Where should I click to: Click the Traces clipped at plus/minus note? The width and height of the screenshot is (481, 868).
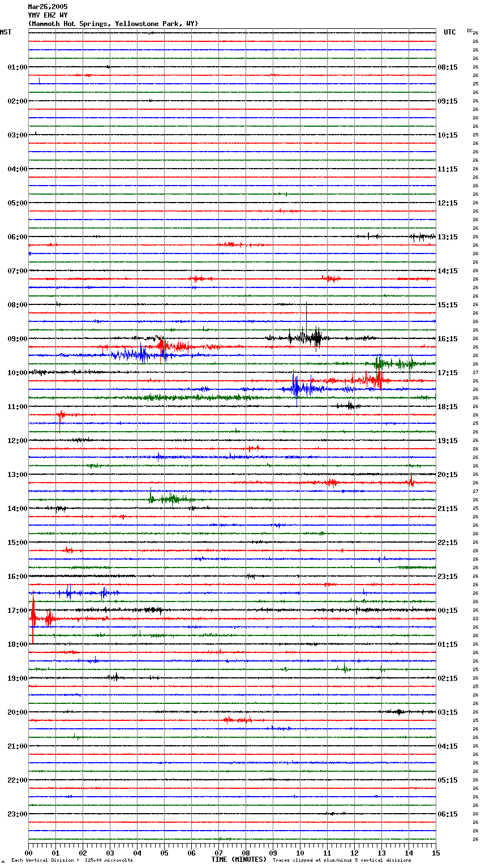click(x=342, y=861)
